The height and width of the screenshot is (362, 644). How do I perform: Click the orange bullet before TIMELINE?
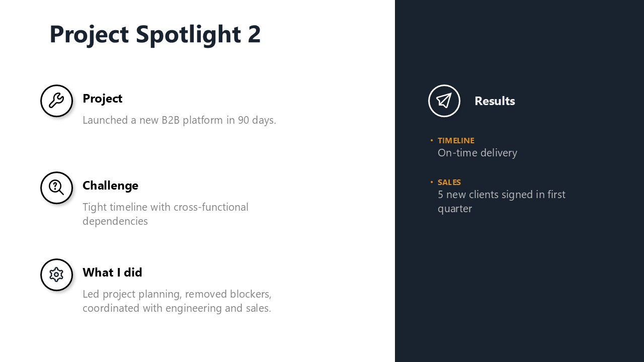click(x=432, y=140)
